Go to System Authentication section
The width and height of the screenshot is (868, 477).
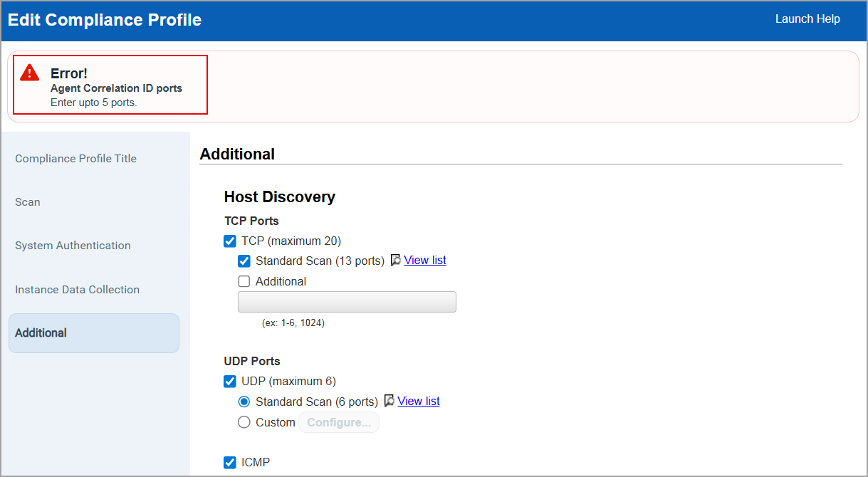click(73, 246)
